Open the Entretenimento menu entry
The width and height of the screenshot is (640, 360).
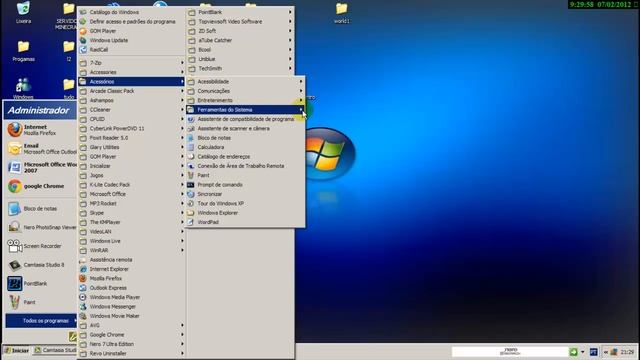(x=245, y=100)
